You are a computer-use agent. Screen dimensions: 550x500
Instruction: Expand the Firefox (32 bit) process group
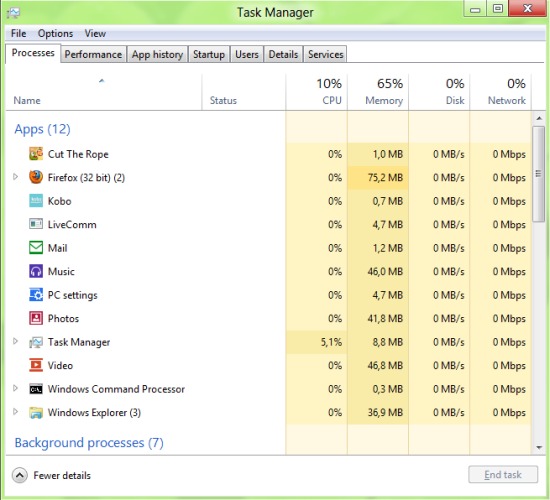click(x=15, y=176)
